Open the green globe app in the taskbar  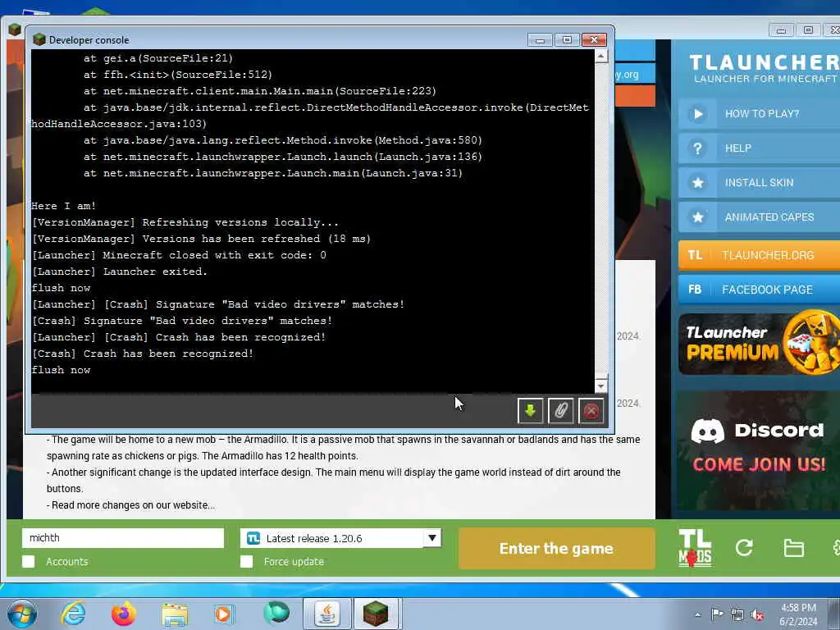click(276, 613)
